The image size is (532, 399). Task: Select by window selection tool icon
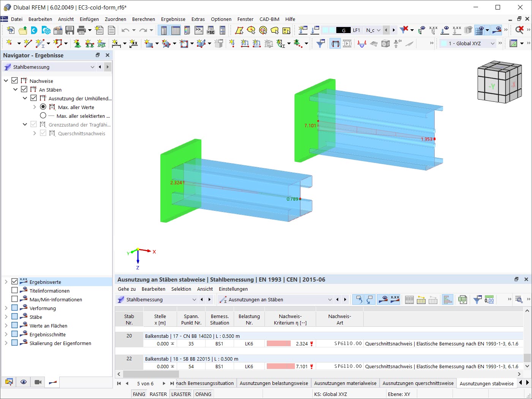click(239, 30)
